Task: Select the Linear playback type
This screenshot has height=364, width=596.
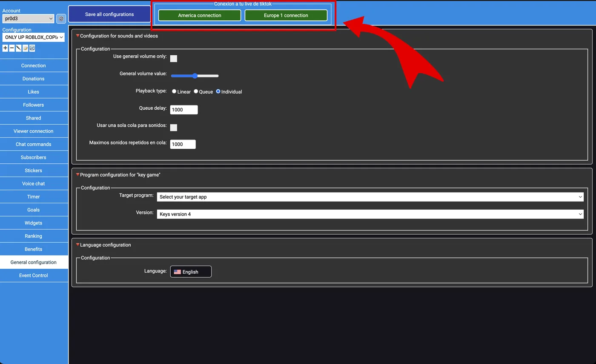Action: tap(174, 91)
